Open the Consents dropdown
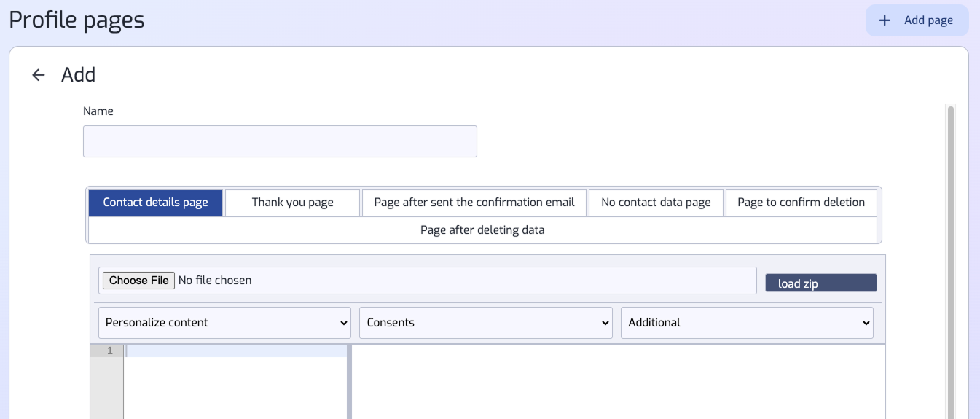Image resolution: width=980 pixels, height=419 pixels. coord(485,323)
